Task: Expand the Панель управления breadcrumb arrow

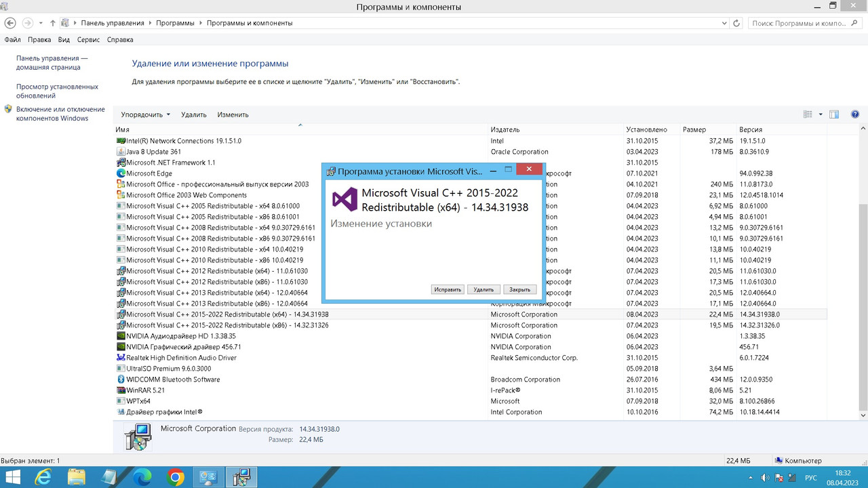Action: click(x=152, y=23)
